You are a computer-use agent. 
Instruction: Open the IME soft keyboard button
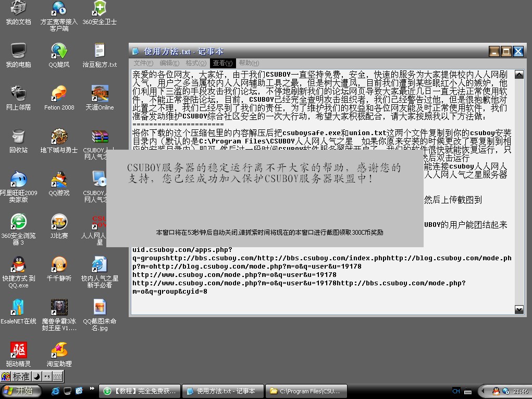[58, 377]
